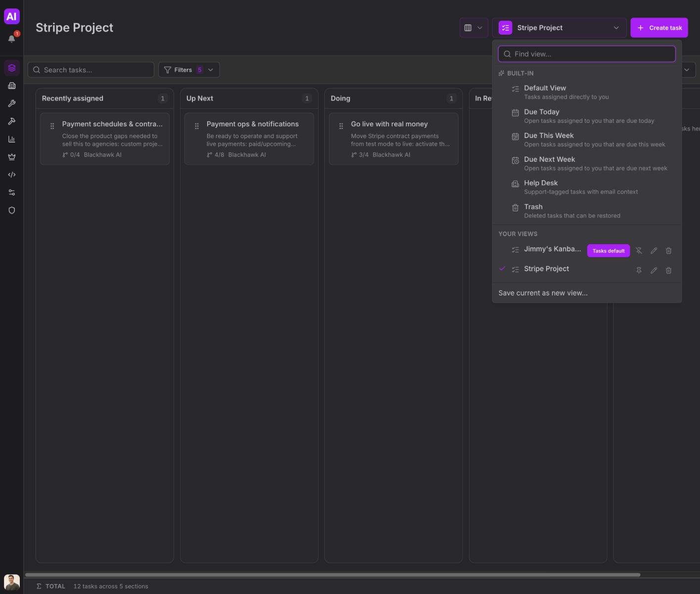
Task: Click the Create task button
Action: click(x=659, y=28)
